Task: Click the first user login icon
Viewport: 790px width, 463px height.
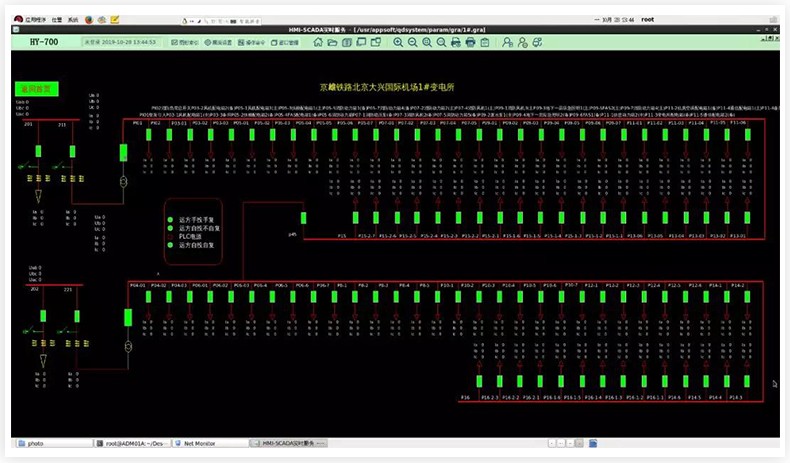Action: click(508, 42)
